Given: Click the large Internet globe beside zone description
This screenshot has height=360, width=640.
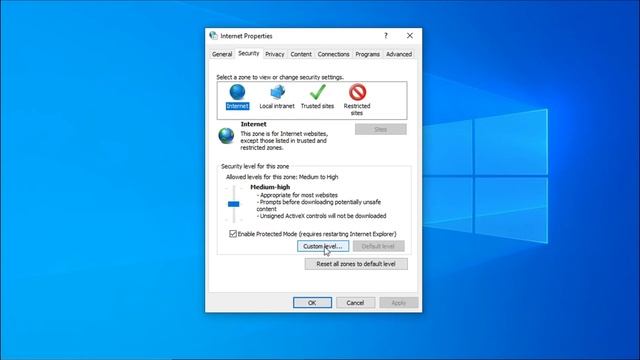Looking at the screenshot, I should click(226, 136).
